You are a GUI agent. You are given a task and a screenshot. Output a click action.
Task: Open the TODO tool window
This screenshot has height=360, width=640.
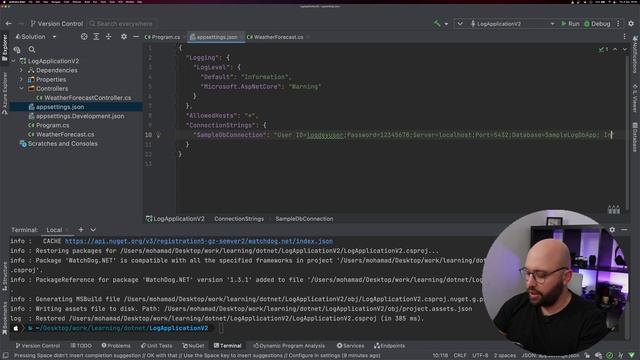[81, 346]
